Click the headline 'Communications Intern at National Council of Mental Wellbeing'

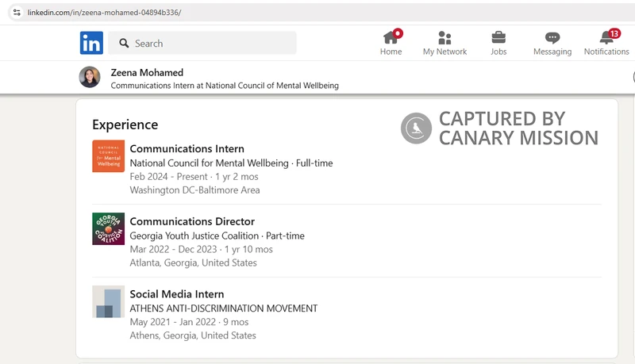[x=225, y=86]
